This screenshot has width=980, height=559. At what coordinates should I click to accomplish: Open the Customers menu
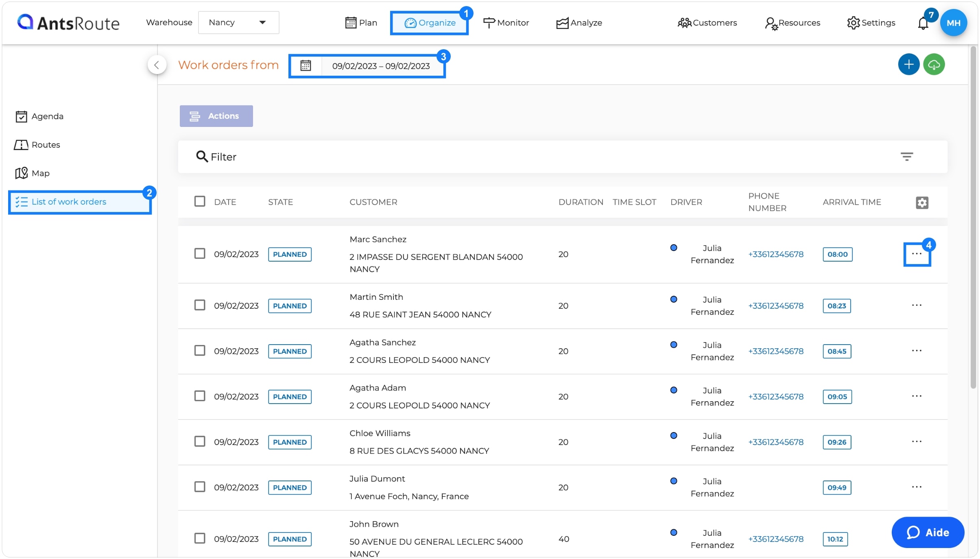(x=707, y=23)
